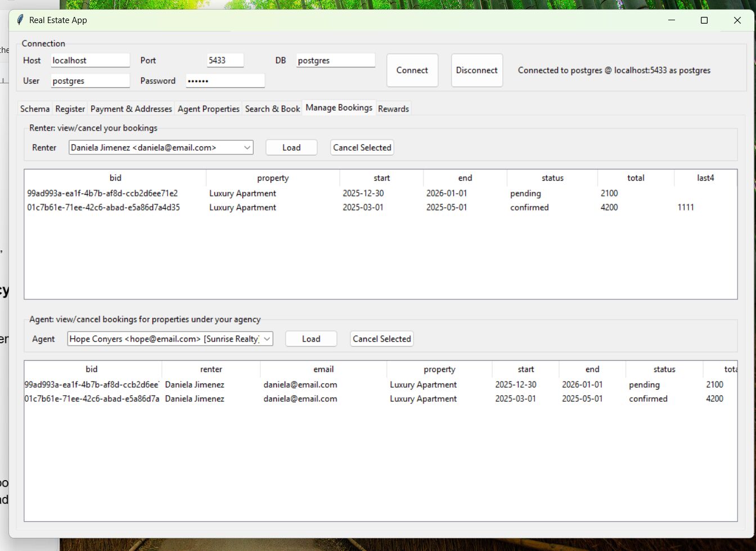Open the Renter dropdown list
The width and height of the screenshot is (756, 551).
point(247,147)
